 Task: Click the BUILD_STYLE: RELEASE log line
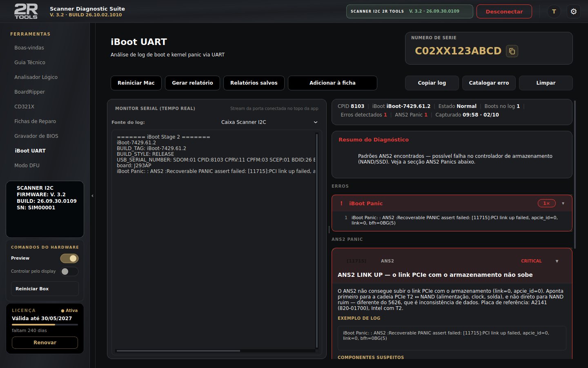(x=145, y=154)
